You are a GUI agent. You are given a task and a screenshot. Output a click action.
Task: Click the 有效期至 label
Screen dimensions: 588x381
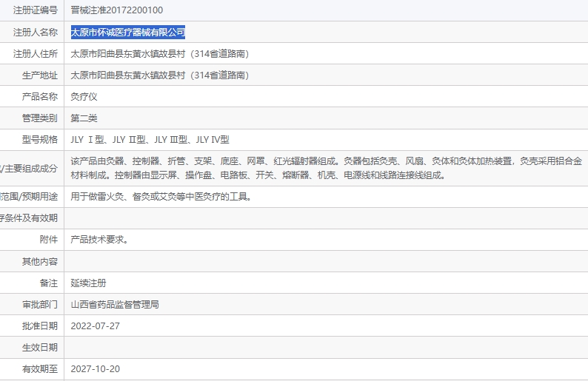pyautogui.click(x=40, y=369)
